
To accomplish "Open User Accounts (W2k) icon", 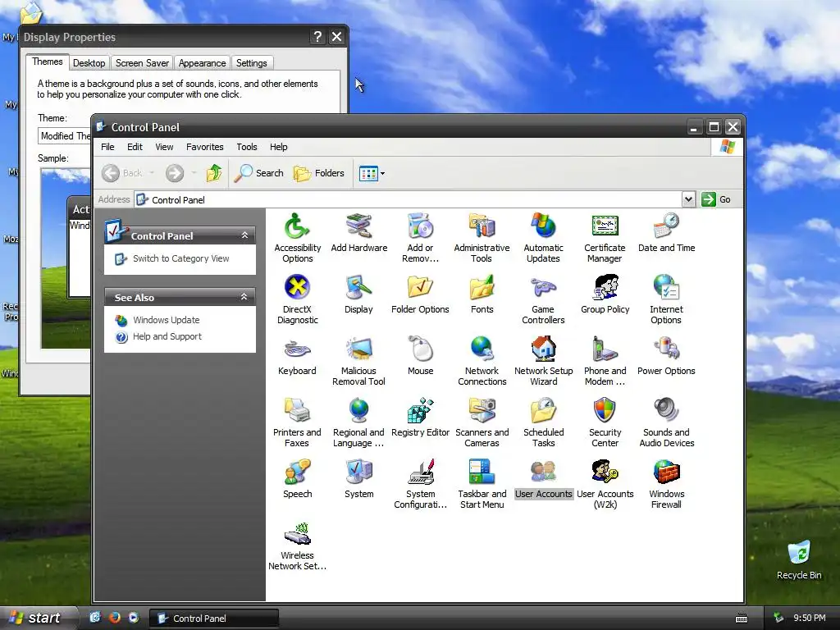I will pos(605,472).
